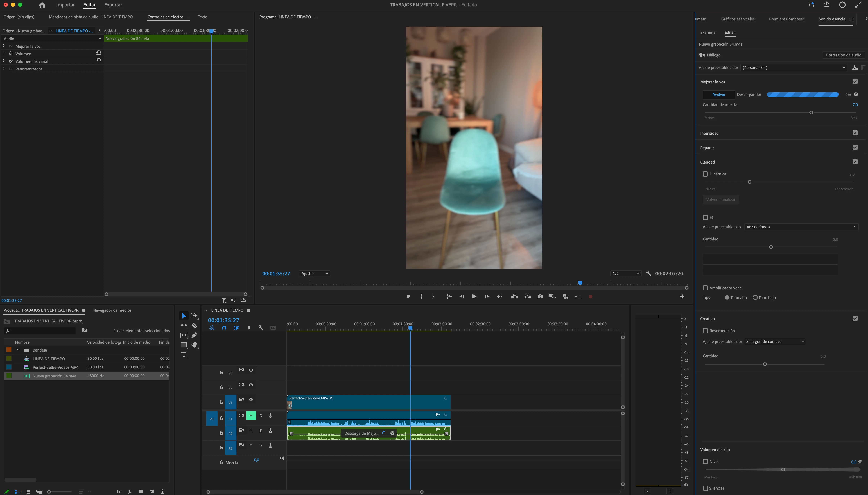Adjust the Cantidad de mezcla slider handle
This screenshot has width=868, height=495.
point(811,113)
